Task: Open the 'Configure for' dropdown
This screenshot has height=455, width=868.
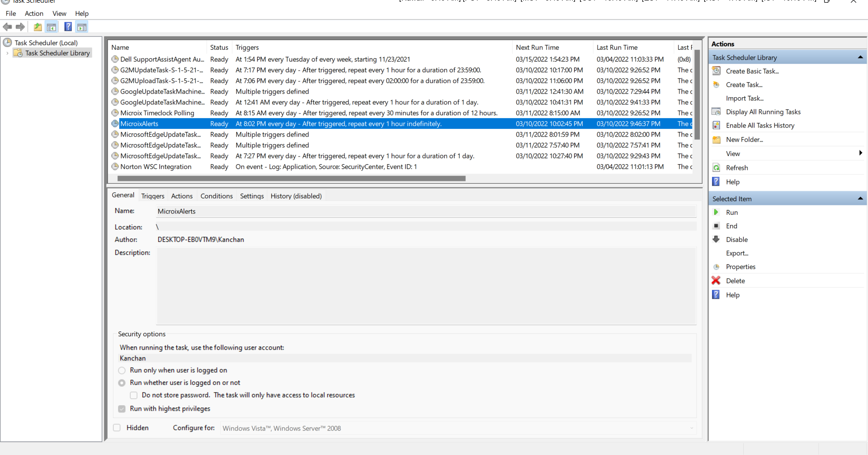Action: (458, 428)
